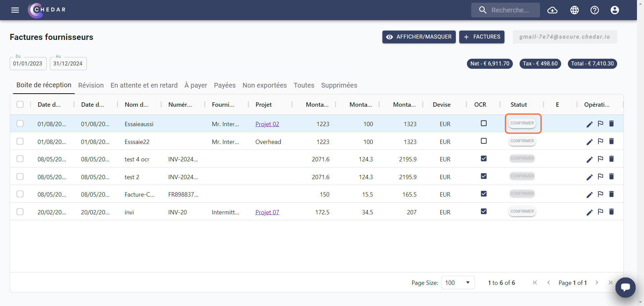This screenshot has width=644, height=306.
Task: Sort by the Statut column header
Action: pyautogui.click(x=519, y=105)
